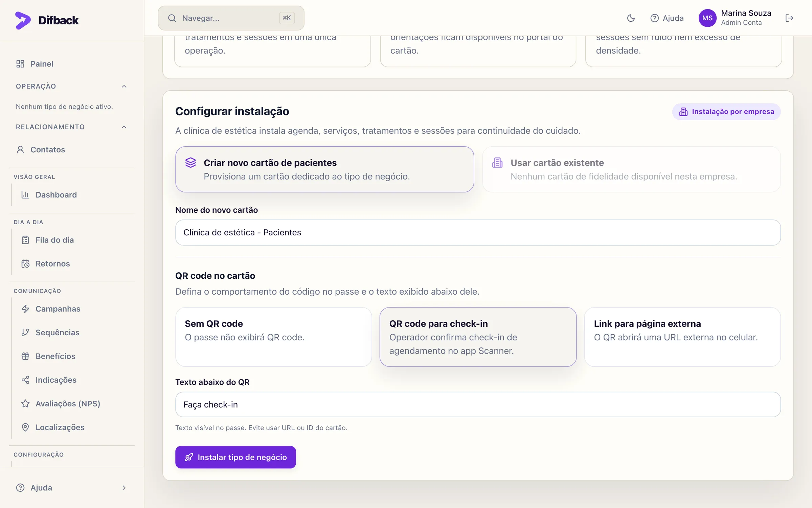Image resolution: width=812 pixels, height=508 pixels.
Task: Click the Difback logo icon
Action: coord(23,20)
